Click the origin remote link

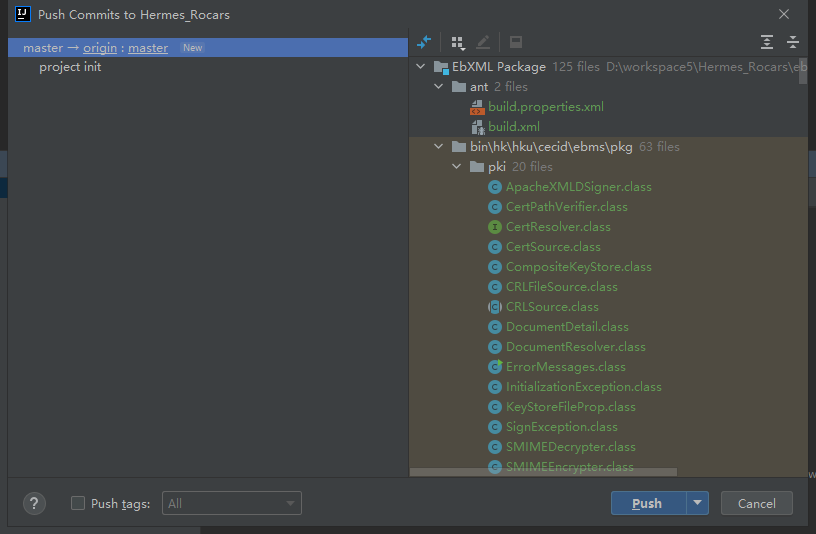tap(100, 48)
